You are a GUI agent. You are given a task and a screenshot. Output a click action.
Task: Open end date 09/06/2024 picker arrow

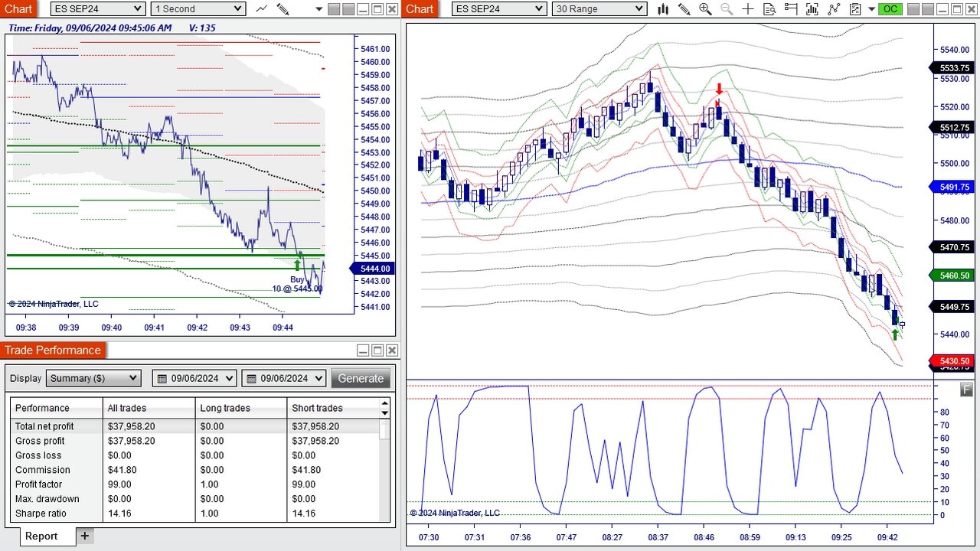[x=318, y=378]
